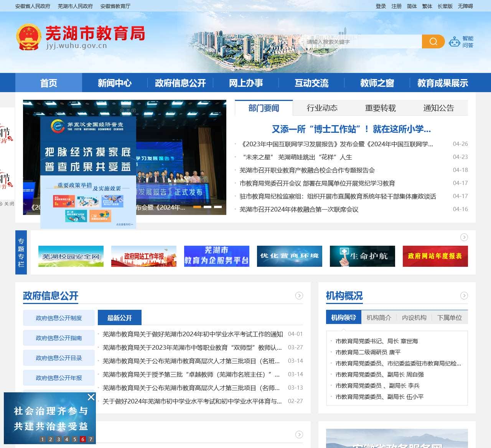Jump to slide 6 in floating ad pager
491x448 pixels.
[x=82, y=439]
